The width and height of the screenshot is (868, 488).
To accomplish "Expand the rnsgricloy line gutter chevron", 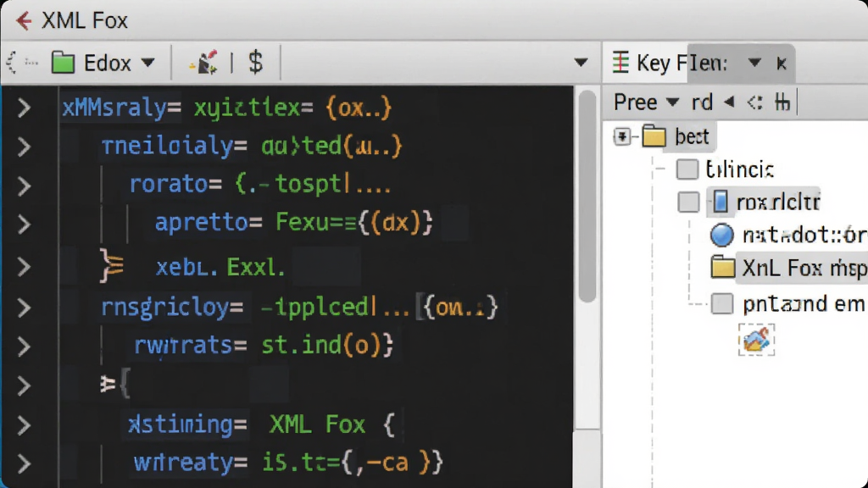I will 23,308.
